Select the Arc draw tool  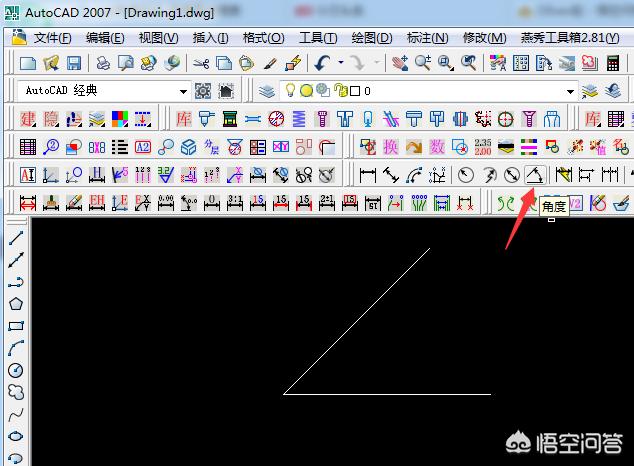pyautogui.click(x=16, y=348)
